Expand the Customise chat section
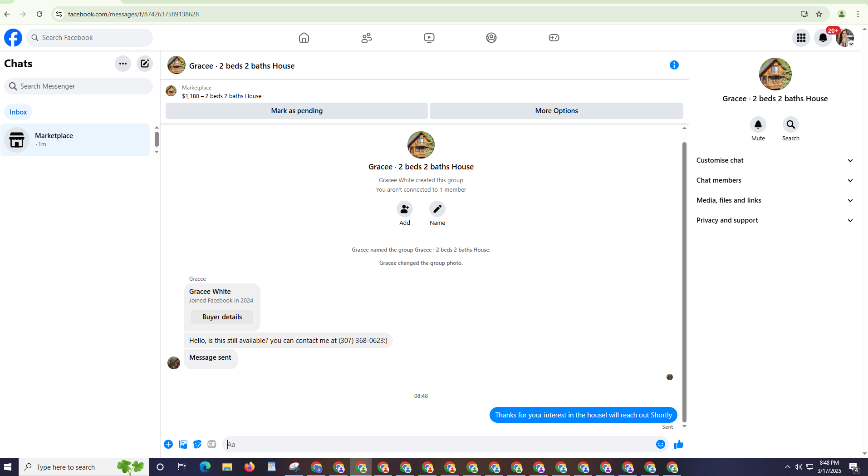This screenshot has height=476, width=868. [x=775, y=160]
